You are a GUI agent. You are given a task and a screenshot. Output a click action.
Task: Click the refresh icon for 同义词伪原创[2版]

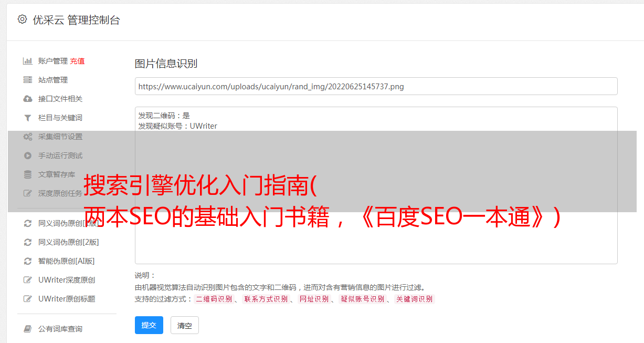pos(28,242)
